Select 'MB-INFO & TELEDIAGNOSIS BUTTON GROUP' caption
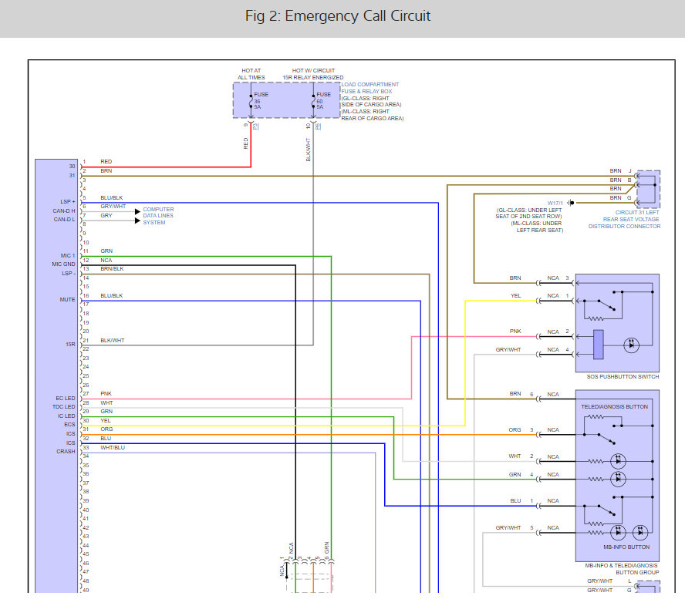 click(x=622, y=569)
